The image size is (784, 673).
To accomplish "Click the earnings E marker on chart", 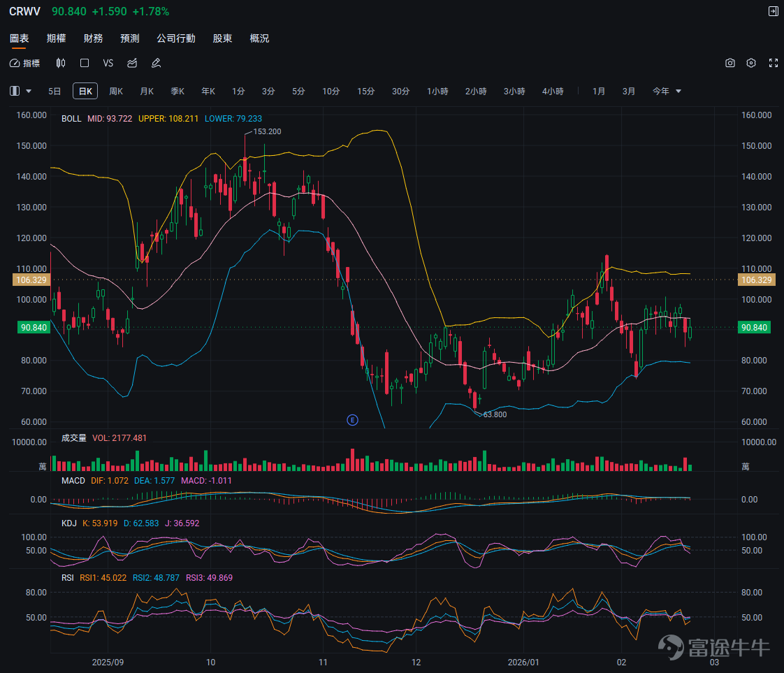I will (352, 420).
